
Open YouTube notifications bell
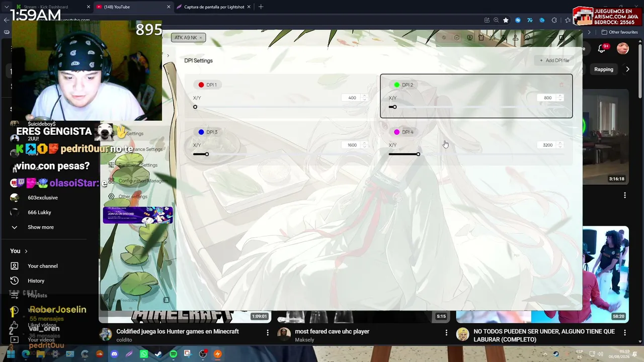[602, 48]
